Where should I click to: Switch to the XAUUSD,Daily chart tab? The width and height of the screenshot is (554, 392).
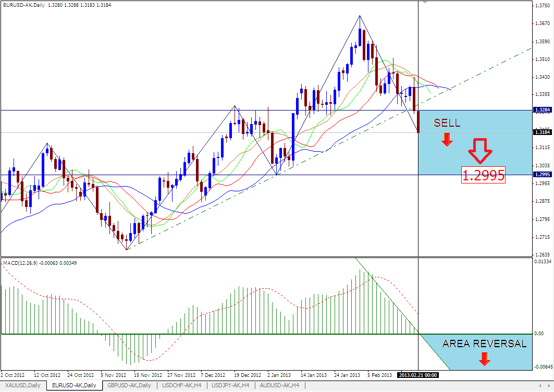pyautogui.click(x=22, y=385)
